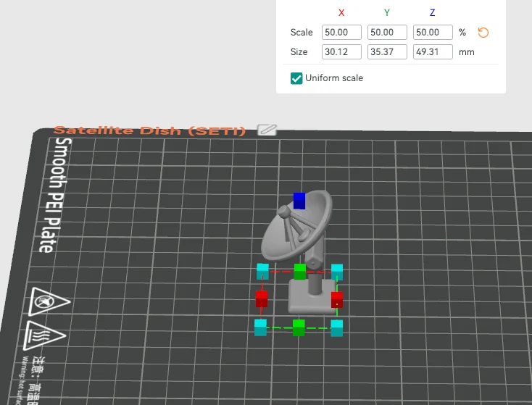The height and width of the screenshot is (405, 532).
Task: Click the bottom-right cyan corner scale handle
Action: (x=337, y=328)
